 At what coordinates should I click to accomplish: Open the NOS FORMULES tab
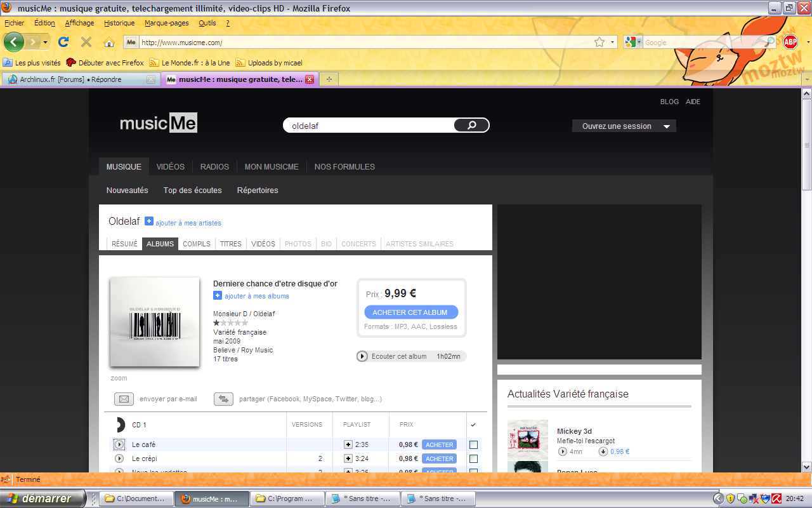(344, 166)
